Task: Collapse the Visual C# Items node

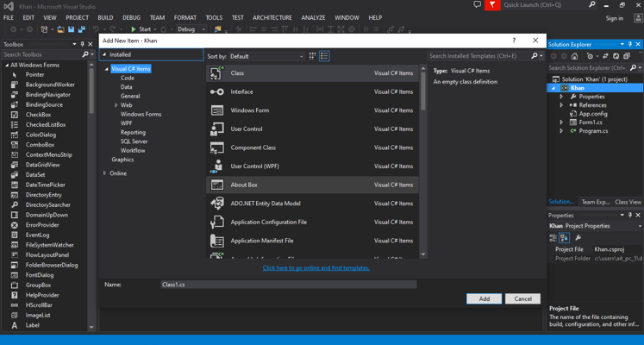Action: [x=106, y=69]
